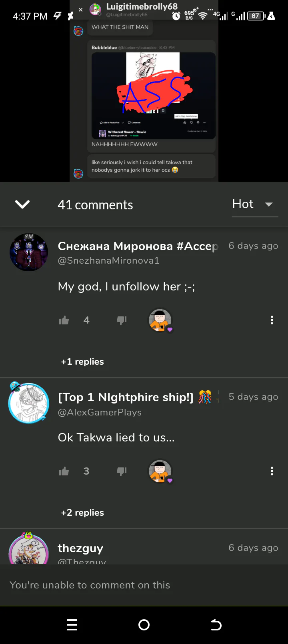Close the post with the X icon
Image resolution: width=288 pixels, height=644 pixels.
pyautogui.click(x=80, y=10)
